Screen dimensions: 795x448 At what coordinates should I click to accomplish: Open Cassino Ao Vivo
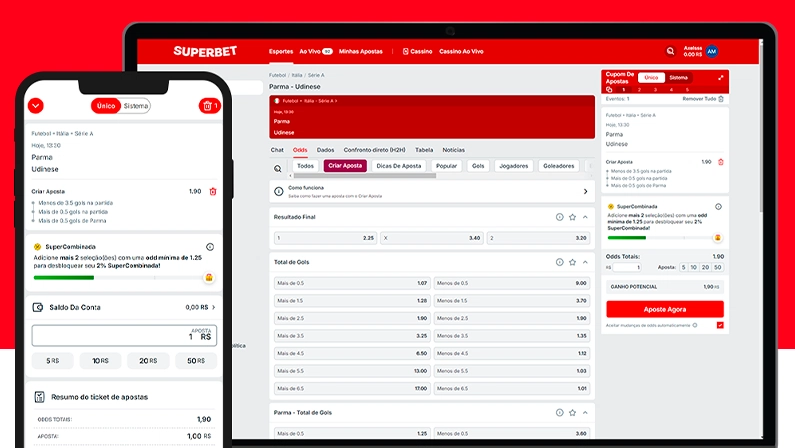pyautogui.click(x=461, y=52)
